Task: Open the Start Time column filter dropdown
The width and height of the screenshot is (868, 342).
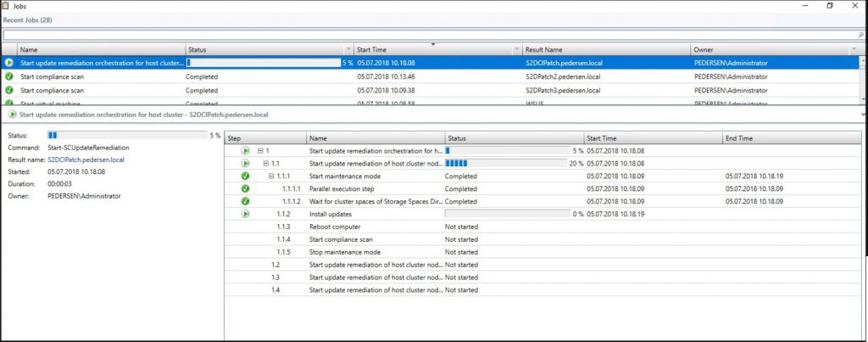Action: [x=517, y=50]
